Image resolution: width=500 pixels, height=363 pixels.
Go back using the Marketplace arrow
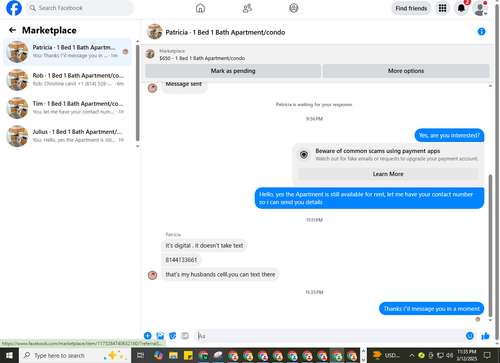12,30
